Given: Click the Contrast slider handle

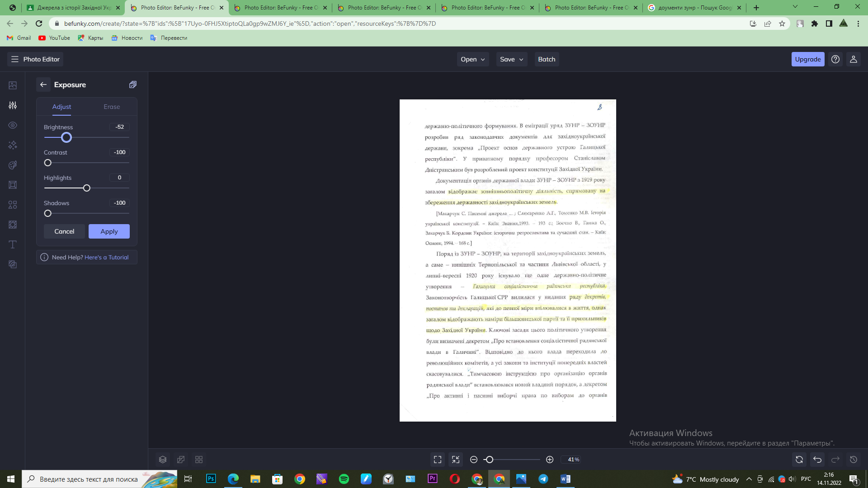Looking at the screenshot, I should click(x=47, y=163).
